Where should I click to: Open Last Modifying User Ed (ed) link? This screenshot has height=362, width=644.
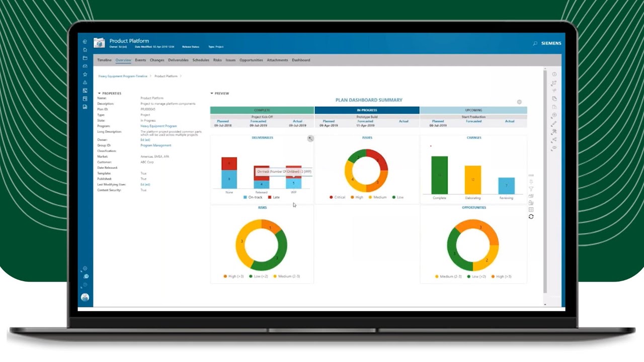coord(145,185)
